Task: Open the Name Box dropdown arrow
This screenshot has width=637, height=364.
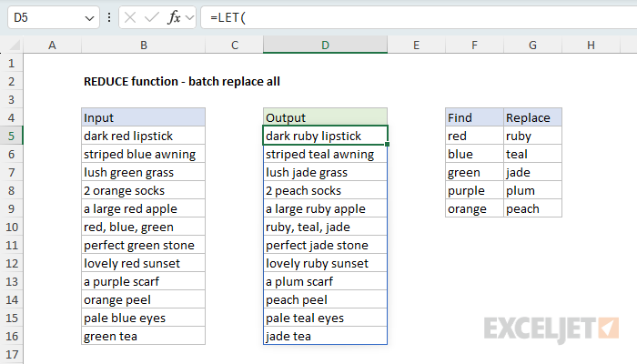Action: 89,18
